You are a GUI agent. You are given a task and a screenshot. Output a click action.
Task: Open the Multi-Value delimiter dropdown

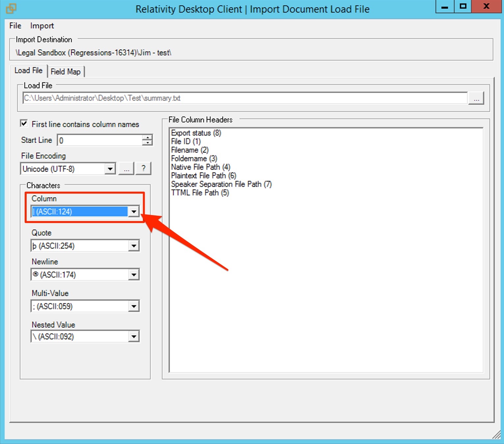[x=134, y=306]
